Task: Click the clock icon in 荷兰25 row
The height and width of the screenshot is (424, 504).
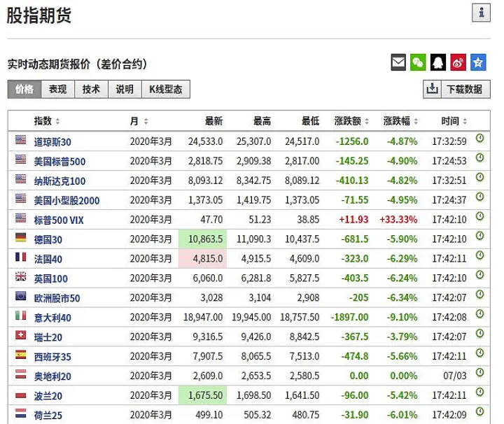Action: 480,411
